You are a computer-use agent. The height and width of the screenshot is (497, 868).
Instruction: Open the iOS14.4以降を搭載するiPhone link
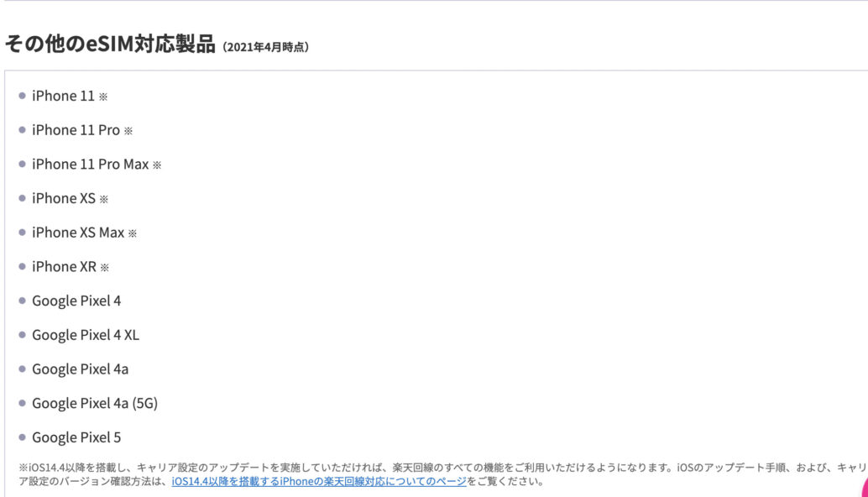pyautogui.click(x=319, y=482)
